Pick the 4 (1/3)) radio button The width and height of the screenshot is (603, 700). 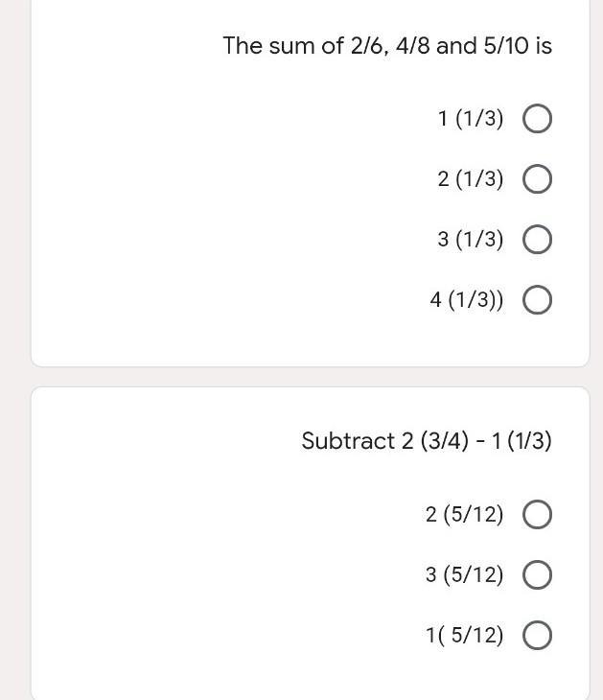pos(537,299)
